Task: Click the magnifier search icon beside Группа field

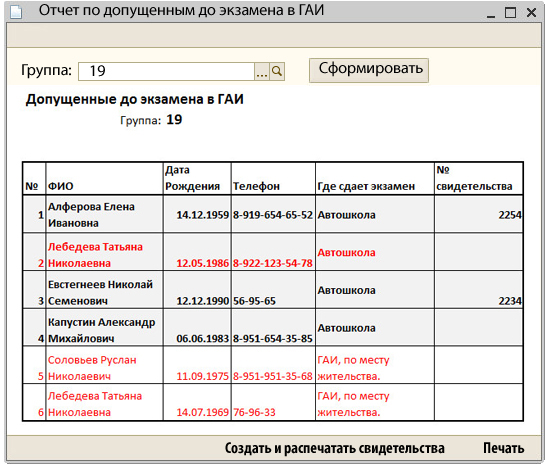Action: [x=277, y=72]
